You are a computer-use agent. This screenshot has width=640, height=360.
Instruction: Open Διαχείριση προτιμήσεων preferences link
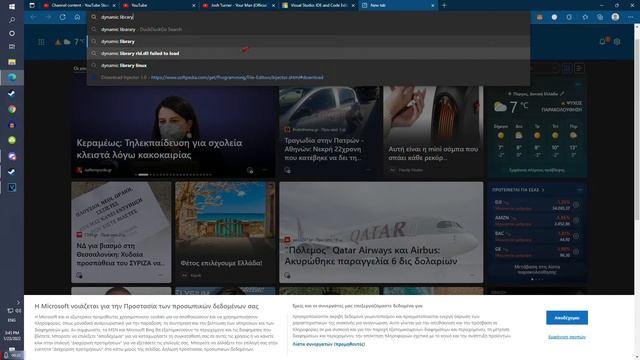coord(567,337)
